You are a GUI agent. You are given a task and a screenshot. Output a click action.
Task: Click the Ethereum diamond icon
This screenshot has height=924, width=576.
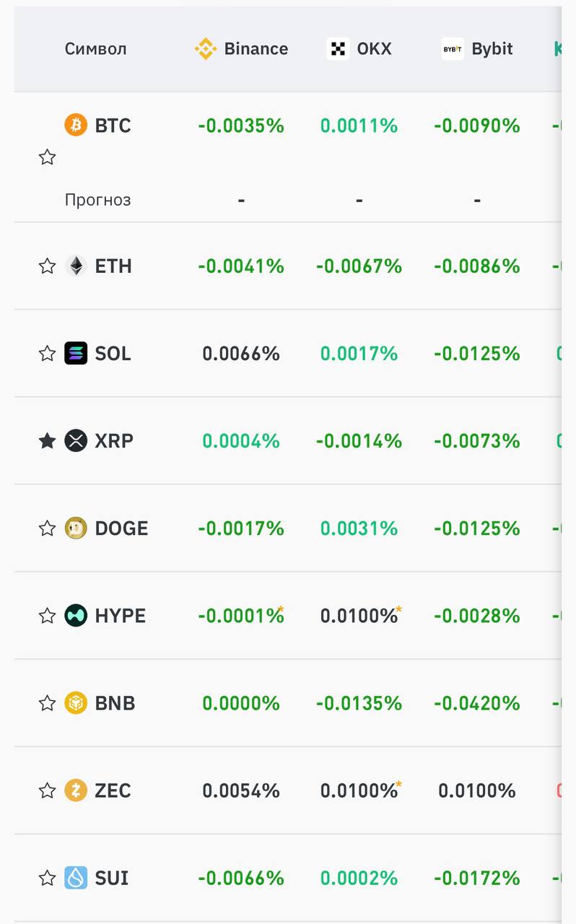click(x=76, y=266)
